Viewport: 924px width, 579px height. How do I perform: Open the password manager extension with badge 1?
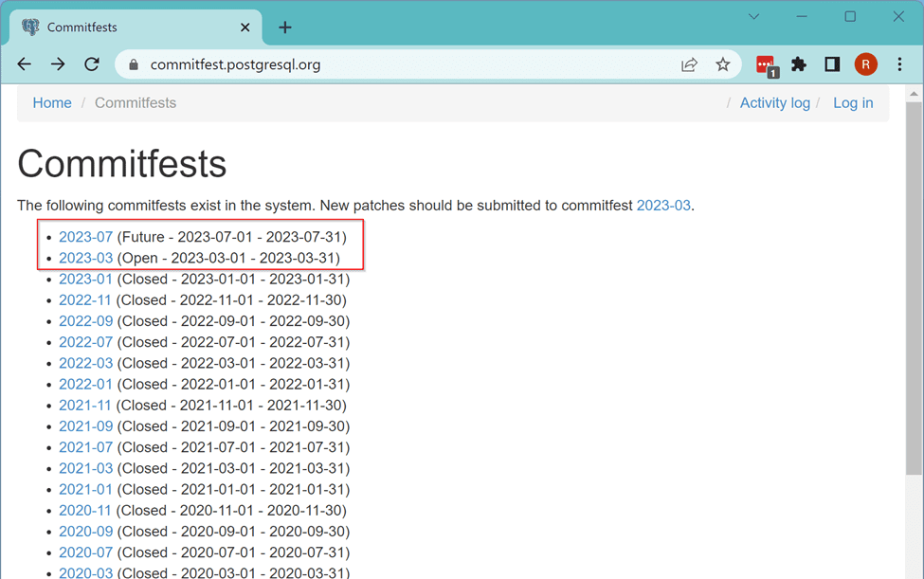pyautogui.click(x=766, y=63)
